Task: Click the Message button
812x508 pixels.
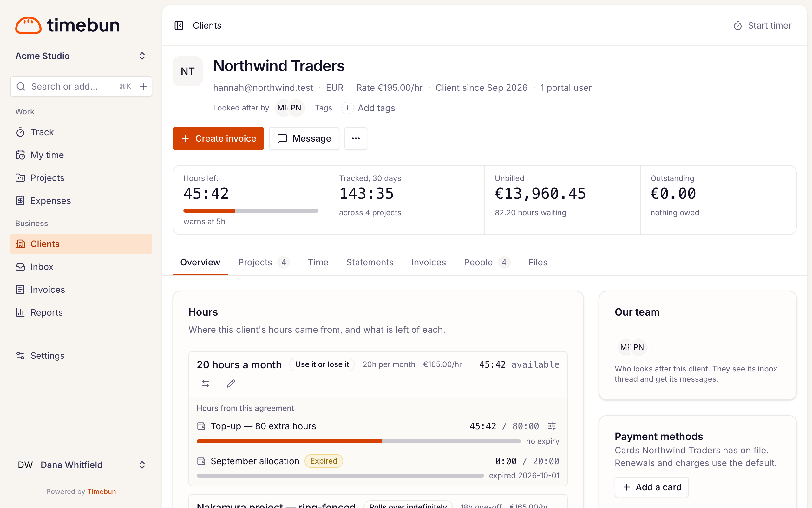Action: click(x=304, y=138)
